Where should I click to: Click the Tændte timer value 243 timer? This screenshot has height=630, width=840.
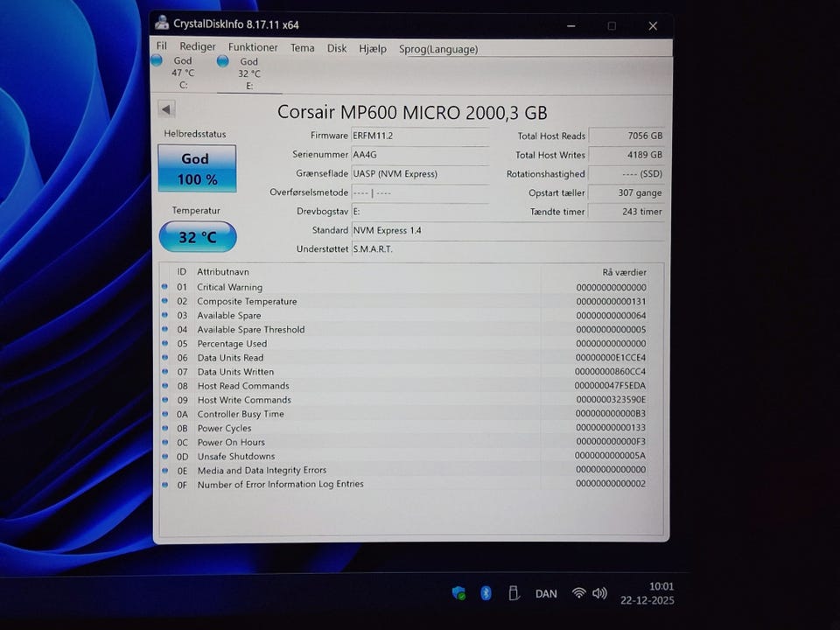tap(626, 212)
